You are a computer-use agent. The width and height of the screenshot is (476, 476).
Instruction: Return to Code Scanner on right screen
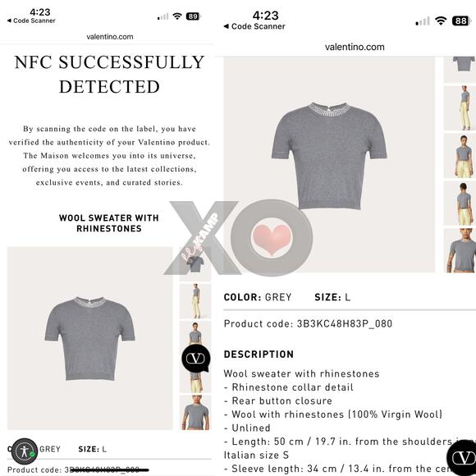[254, 26]
